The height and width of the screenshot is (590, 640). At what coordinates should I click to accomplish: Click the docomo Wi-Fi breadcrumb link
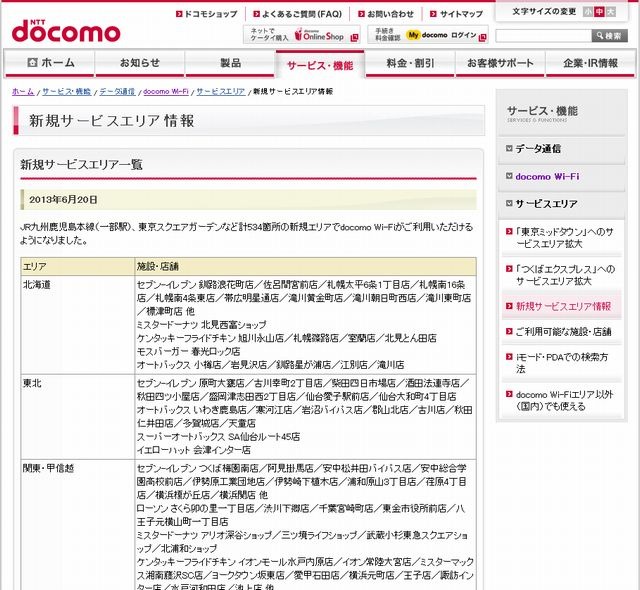point(166,91)
